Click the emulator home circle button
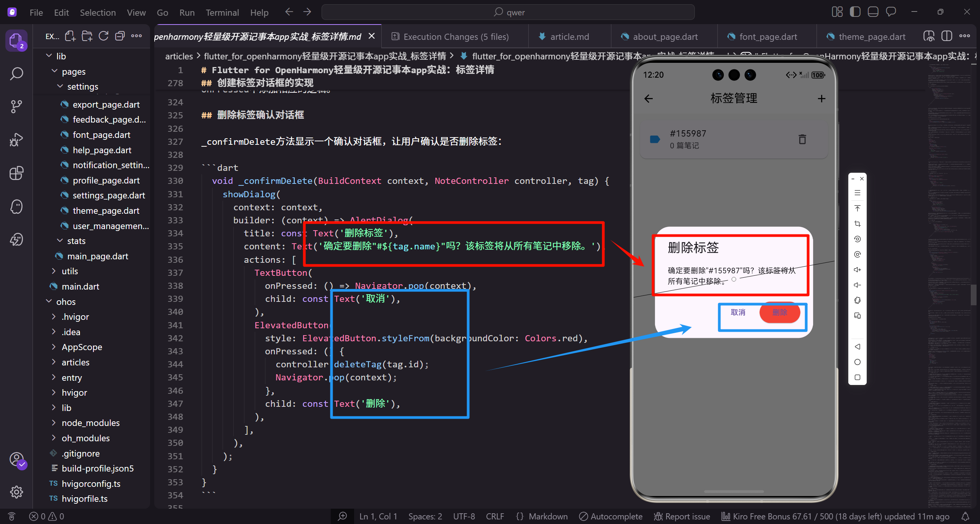980x524 pixels. (857, 362)
